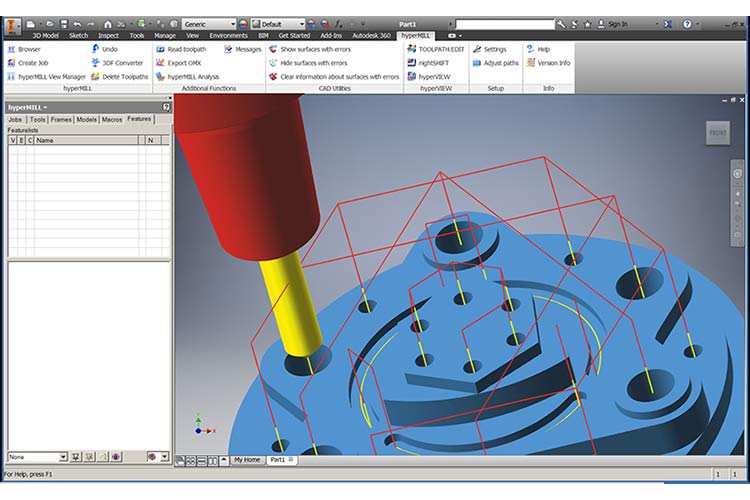Open hyperMILL View Manager
Screen dimensions: 750x500
(46, 77)
